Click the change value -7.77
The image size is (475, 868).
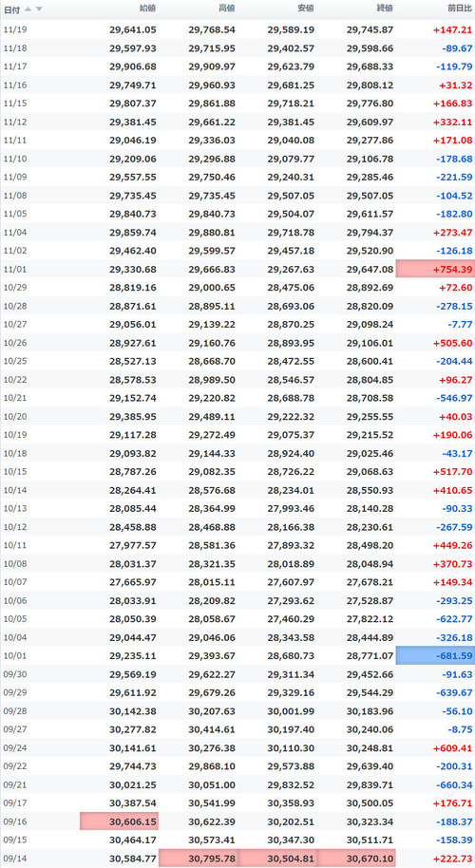(x=461, y=325)
